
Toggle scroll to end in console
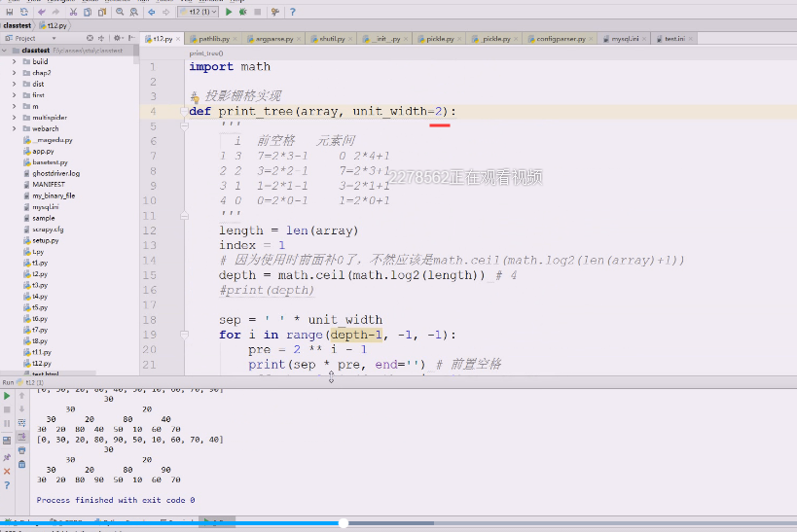pos(21,437)
